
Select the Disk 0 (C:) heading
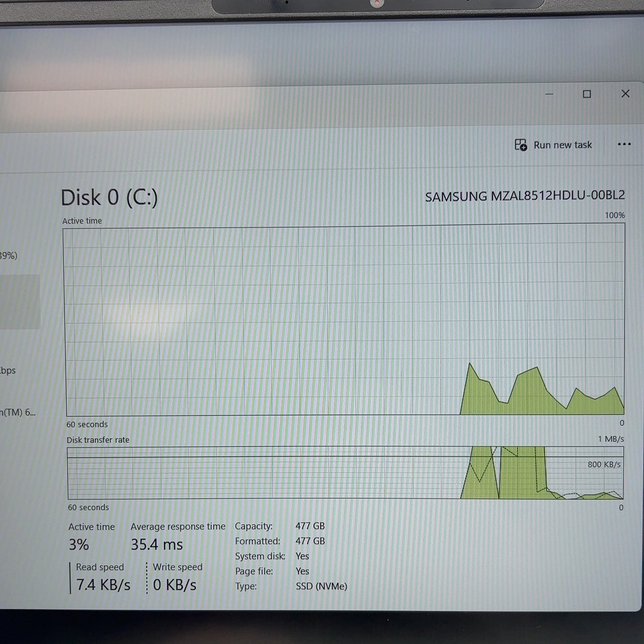click(x=109, y=197)
